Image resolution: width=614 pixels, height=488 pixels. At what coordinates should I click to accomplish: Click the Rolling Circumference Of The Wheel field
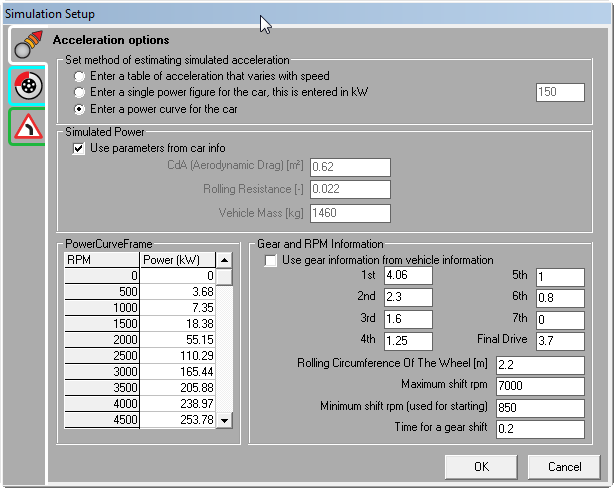pyautogui.click(x=538, y=364)
